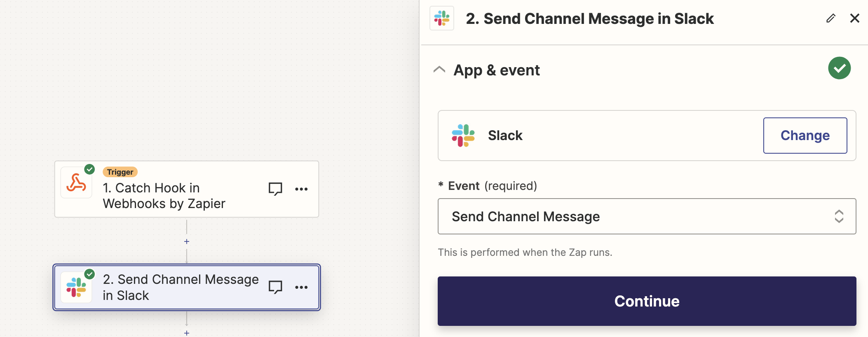Click the Continue button
868x337 pixels.
coord(647,301)
